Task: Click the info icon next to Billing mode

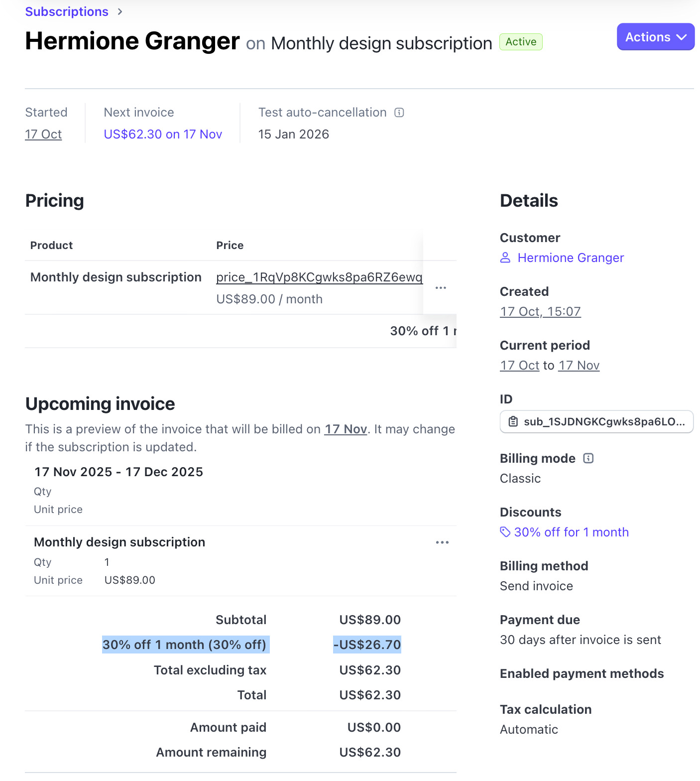Action: point(588,458)
